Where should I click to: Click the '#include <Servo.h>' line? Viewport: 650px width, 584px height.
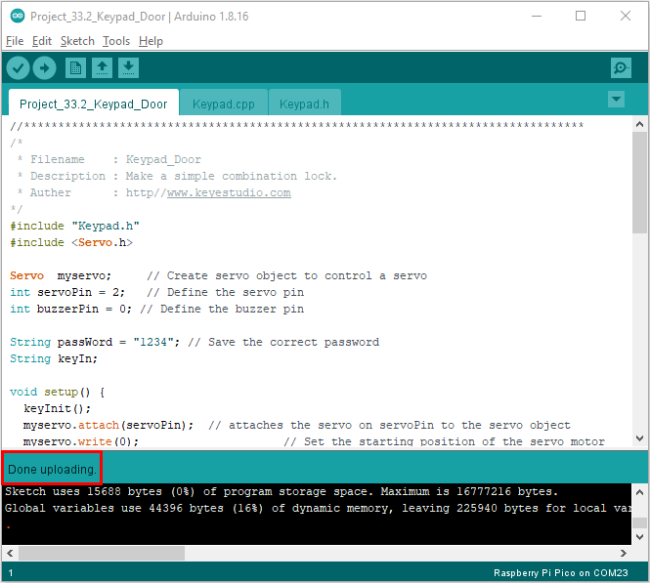(71, 242)
